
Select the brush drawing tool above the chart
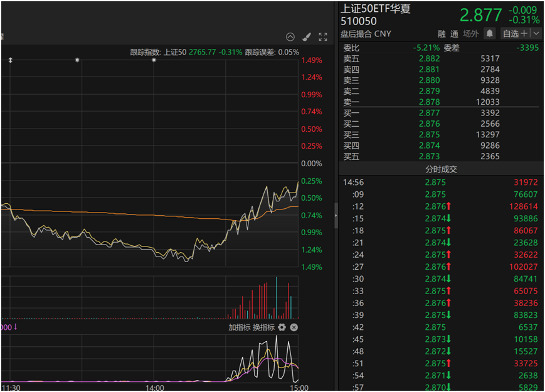point(307,37)
